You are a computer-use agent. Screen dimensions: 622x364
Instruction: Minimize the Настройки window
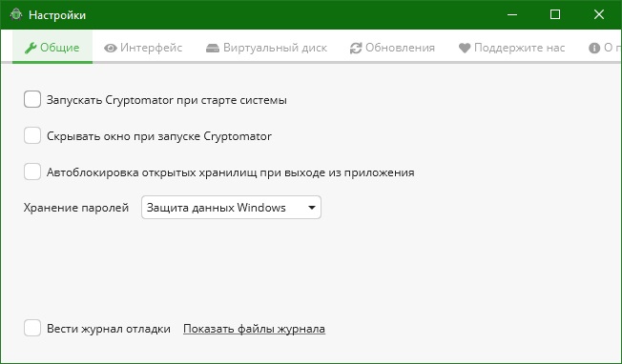(512, 14)
